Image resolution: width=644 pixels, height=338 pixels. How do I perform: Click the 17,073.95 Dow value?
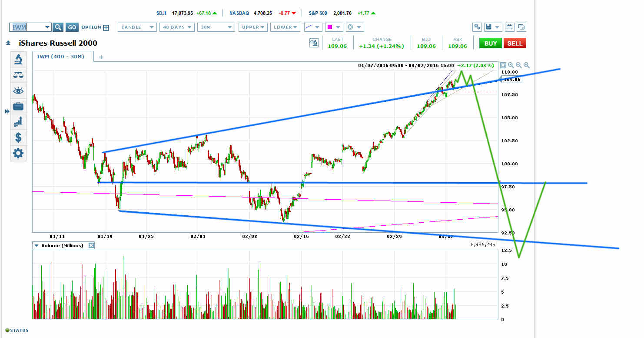point(182,13)
